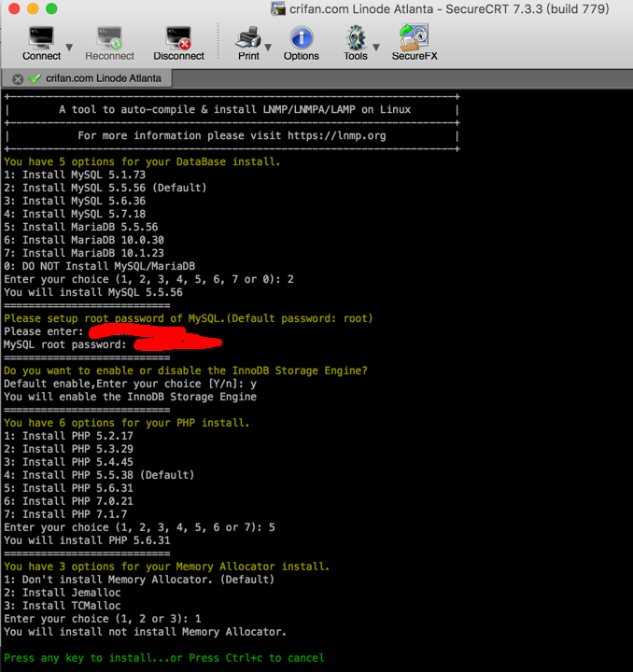The height and width of the screenshot is (672, 633).
Task: Click '0: DO NOT Install MySQL/MariaDB' line
Action: (99, 266)
